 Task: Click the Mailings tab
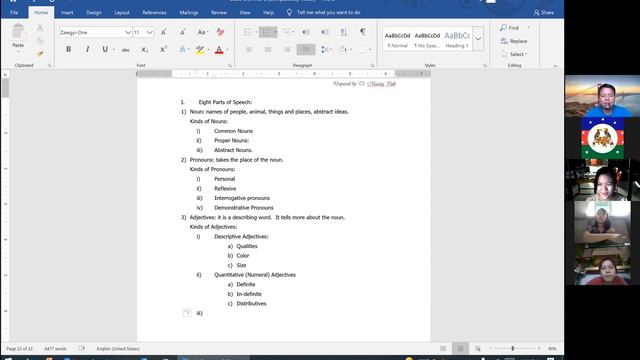tap(189, 13)
